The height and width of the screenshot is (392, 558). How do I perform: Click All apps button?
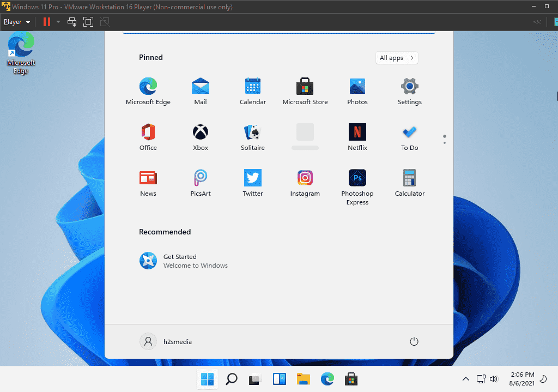pos(397,58)
